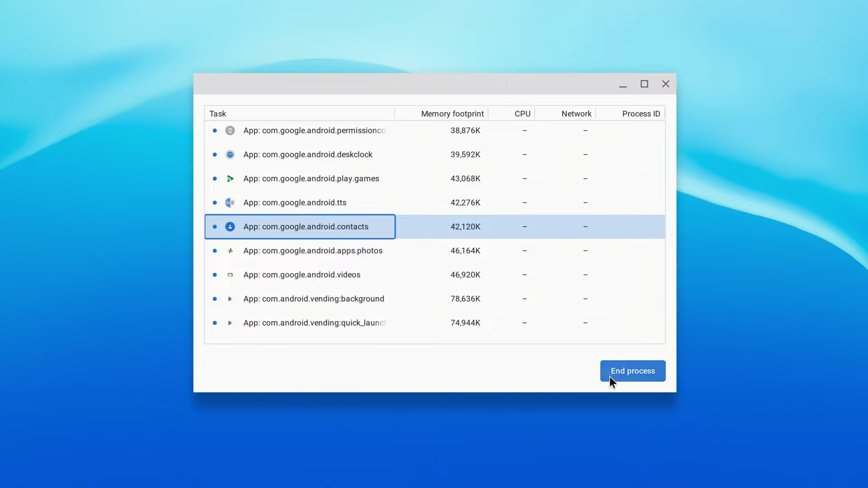Click the com.google.android.deskclock clock icon

coord(230,154)
